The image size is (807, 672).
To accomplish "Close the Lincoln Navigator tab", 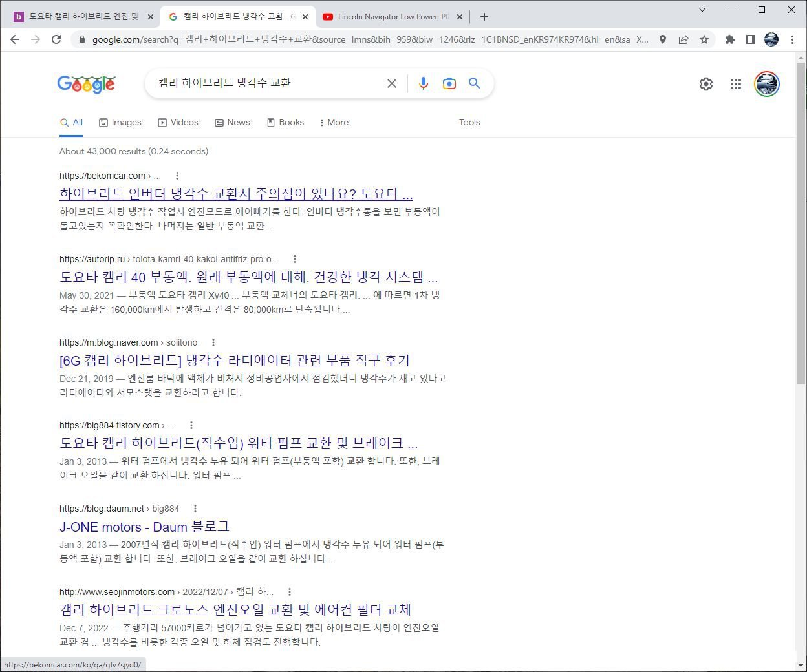I will [x=460, y=17].
